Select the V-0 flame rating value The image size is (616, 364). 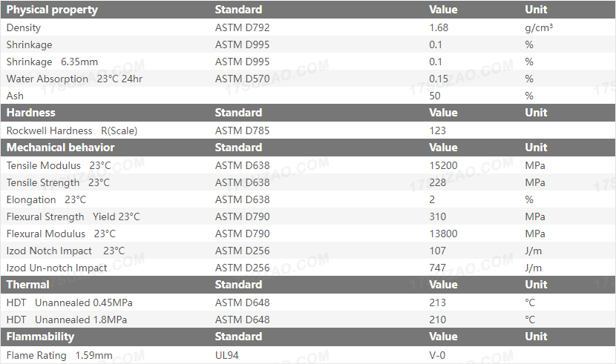pyautogui.click(x=437, y=355)
